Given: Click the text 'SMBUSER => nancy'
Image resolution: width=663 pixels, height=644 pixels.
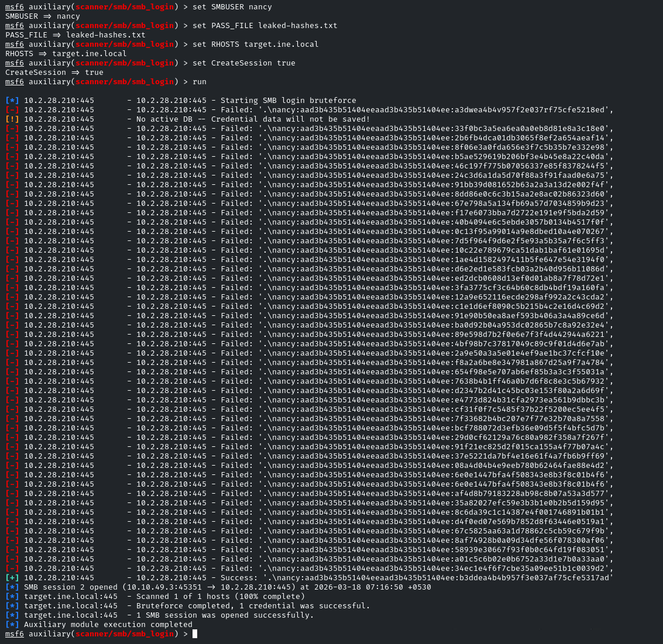Looking at the screenshot, I should (x=42, y=16).
